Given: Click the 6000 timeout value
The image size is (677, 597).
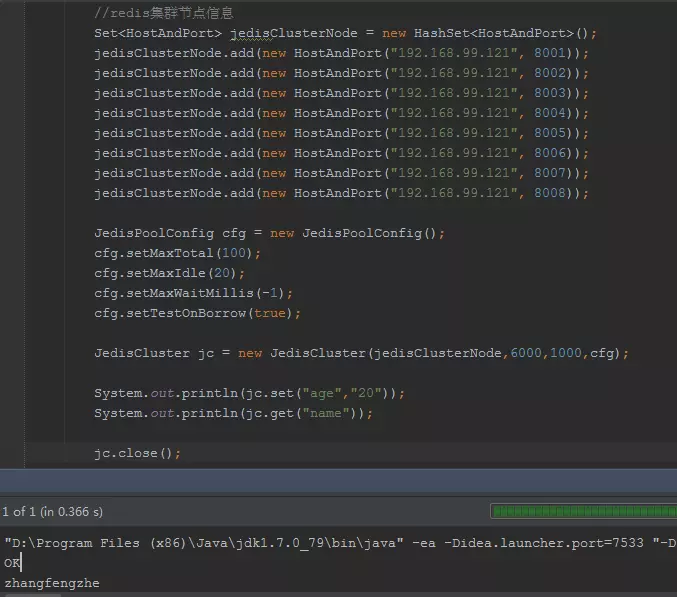Looking at the screenshot, I should tap(526, 353).
